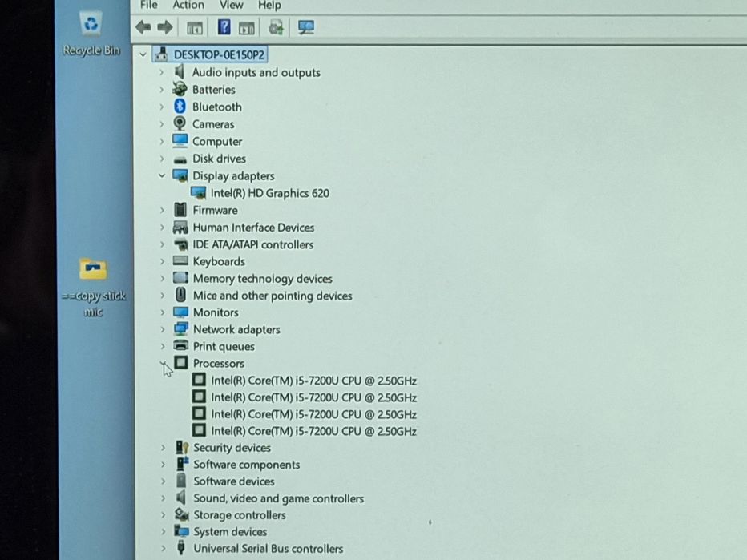Click the Back arrow in the toolbar

(x=143, y=27)
